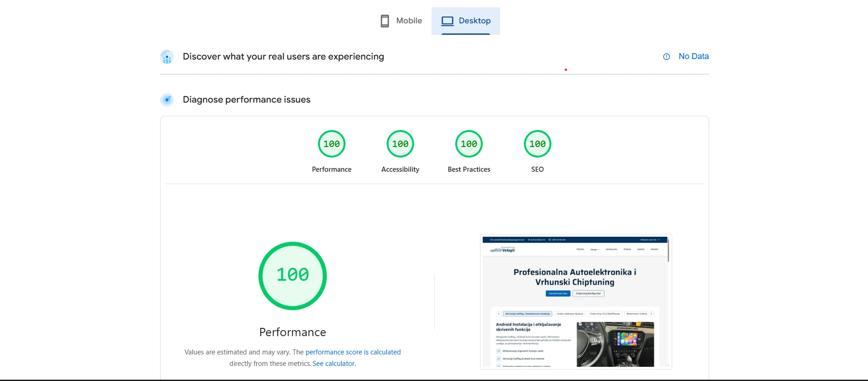Open 'performance score is calculated' link
The height and width of the screenshot is (381, 868).
click(353, 352)
